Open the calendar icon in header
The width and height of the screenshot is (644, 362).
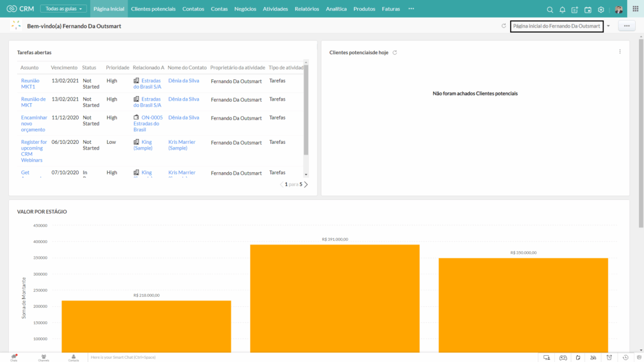[x=588, y=9]
